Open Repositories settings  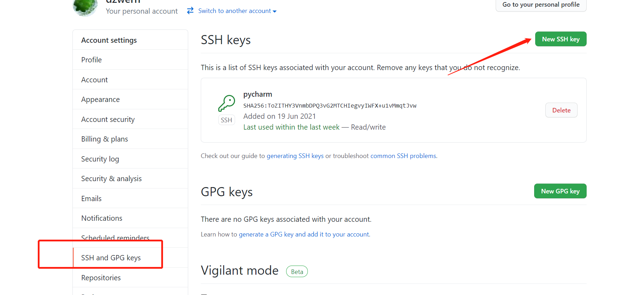pyautogui.click(x=101, y=277)
